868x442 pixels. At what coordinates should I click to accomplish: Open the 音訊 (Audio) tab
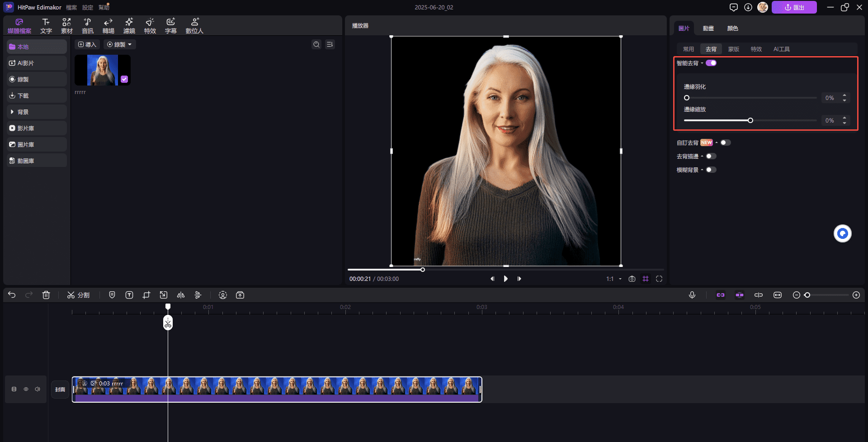pos(87,26)
